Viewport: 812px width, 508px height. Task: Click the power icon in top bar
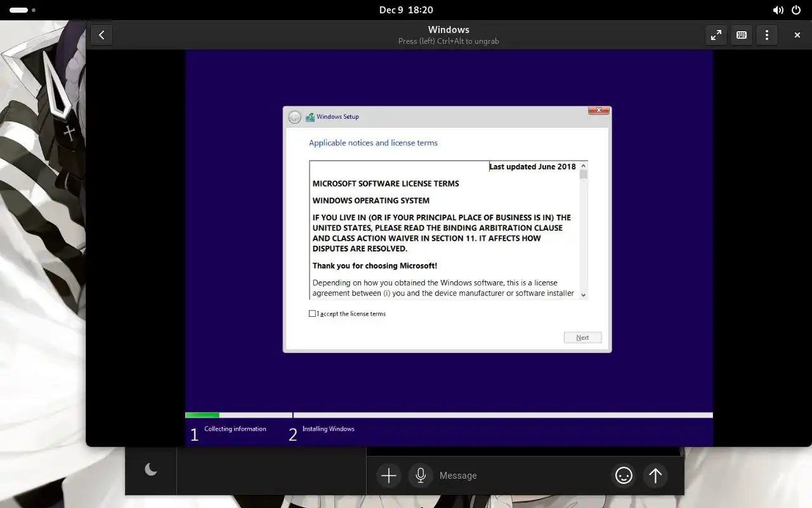tap(797, 10)
